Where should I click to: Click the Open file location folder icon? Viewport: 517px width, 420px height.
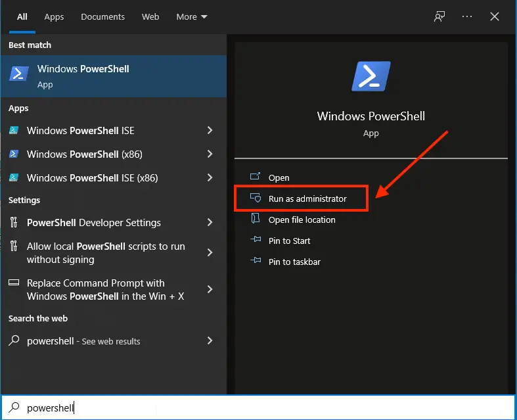click(x=256, y=220)
